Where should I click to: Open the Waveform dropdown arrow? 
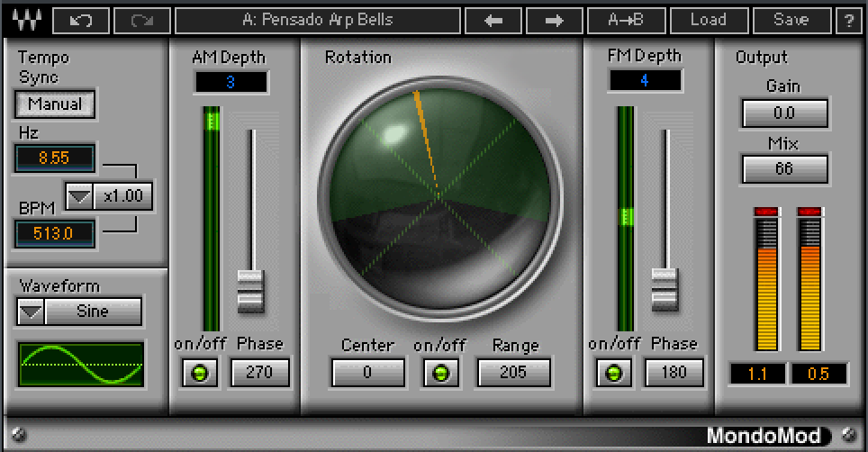(31, 312)
